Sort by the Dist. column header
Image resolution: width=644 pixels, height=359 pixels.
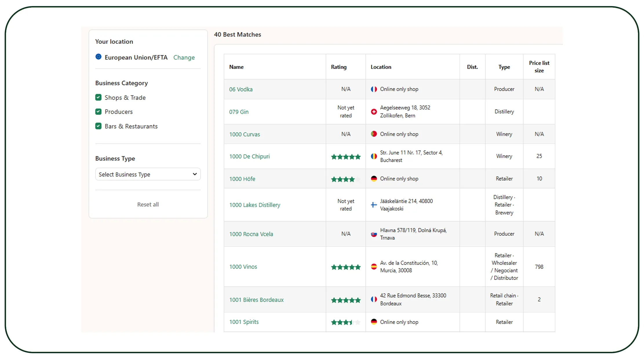pyautogui.click(x=472, y=67)
